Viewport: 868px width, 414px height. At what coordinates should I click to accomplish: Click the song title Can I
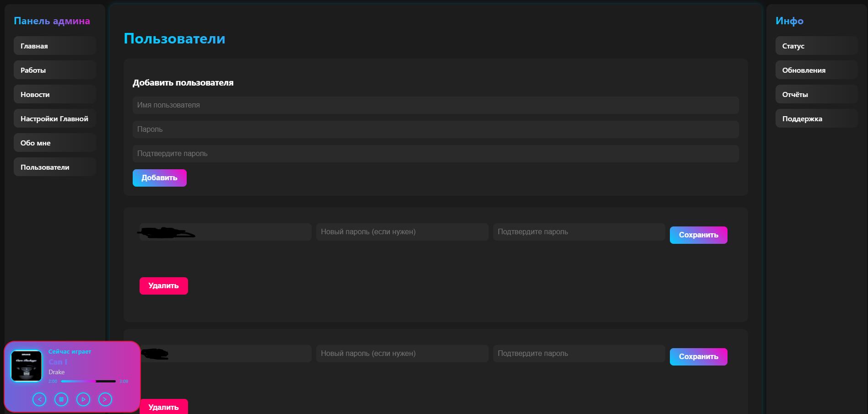tap(58, 362)
